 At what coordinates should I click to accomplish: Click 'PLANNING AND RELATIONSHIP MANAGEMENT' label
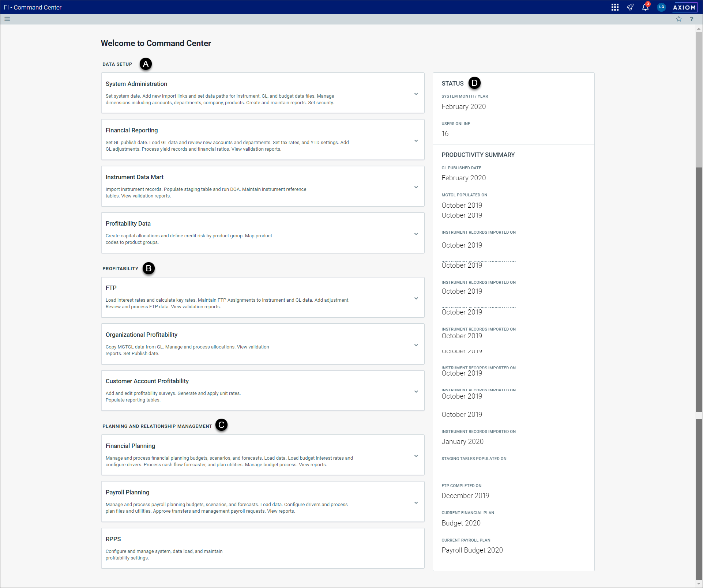[157, 426]
